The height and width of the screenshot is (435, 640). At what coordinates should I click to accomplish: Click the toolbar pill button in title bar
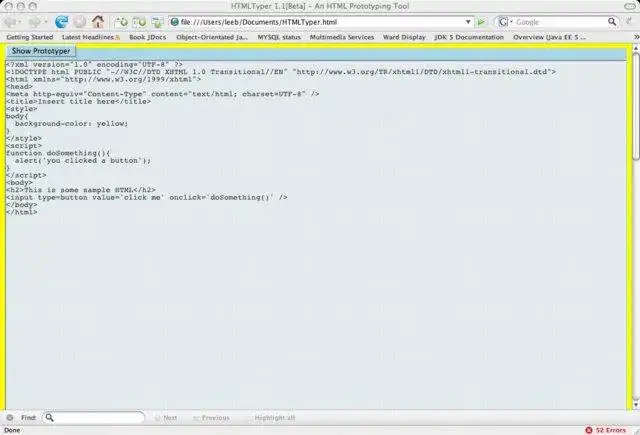pyautogui.click(x=630, y=6)
